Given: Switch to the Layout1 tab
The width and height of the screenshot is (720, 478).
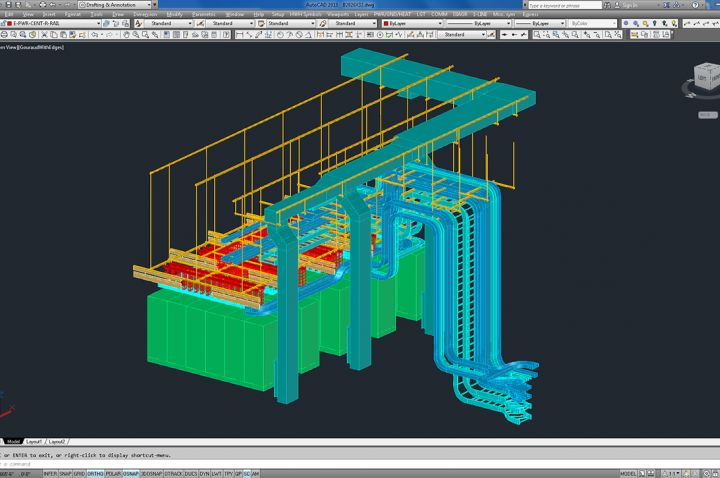Looking at the screenshot, I should pos(34,441).
